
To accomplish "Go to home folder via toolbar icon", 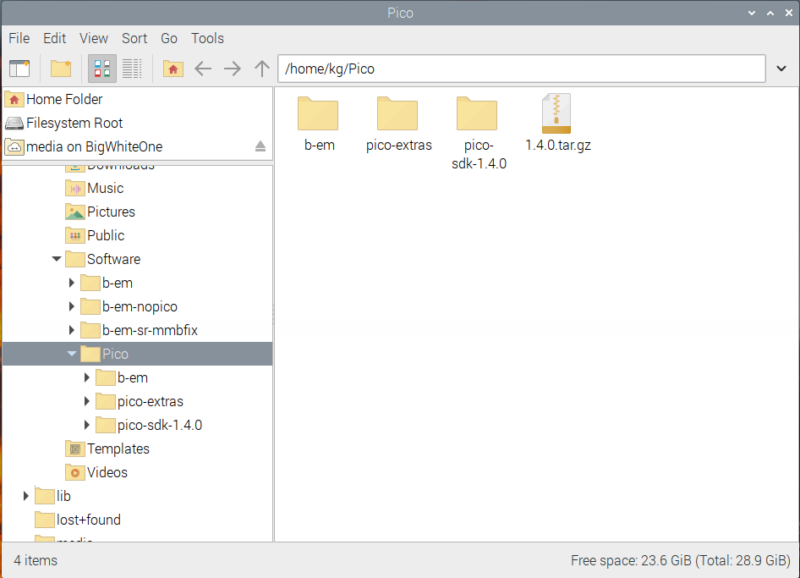I will 173,68.
